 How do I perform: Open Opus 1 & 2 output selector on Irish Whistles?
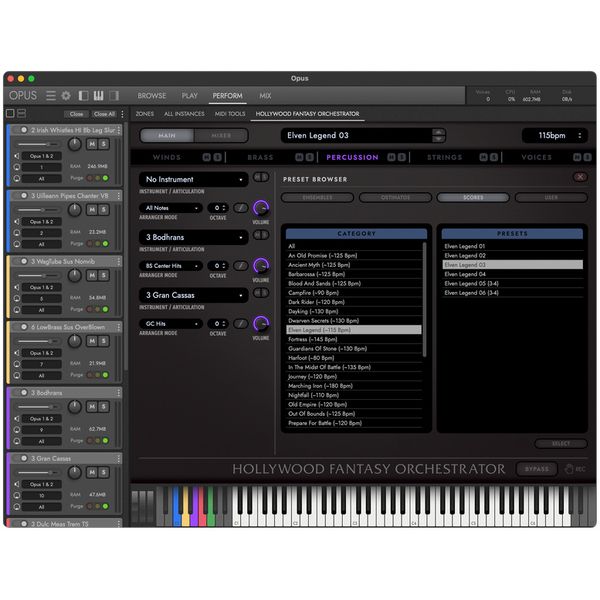coord(41,156)
